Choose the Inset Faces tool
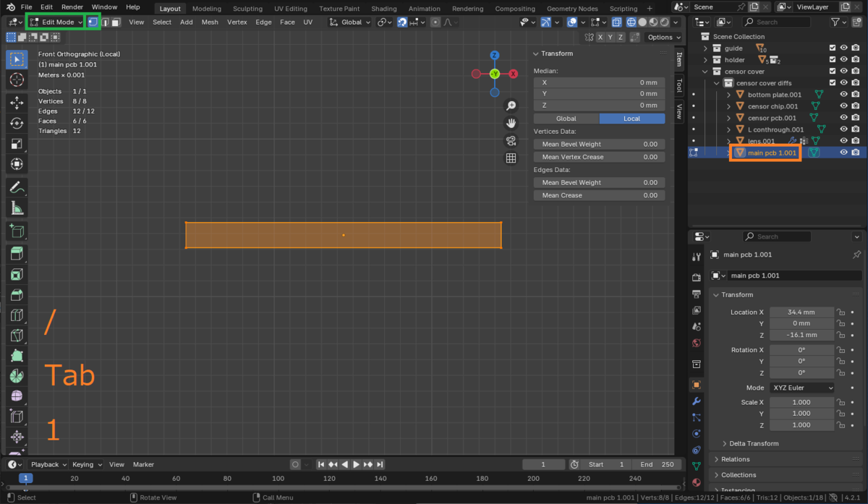The height and width of the screenshot is (504, 868). click(16, 275)
